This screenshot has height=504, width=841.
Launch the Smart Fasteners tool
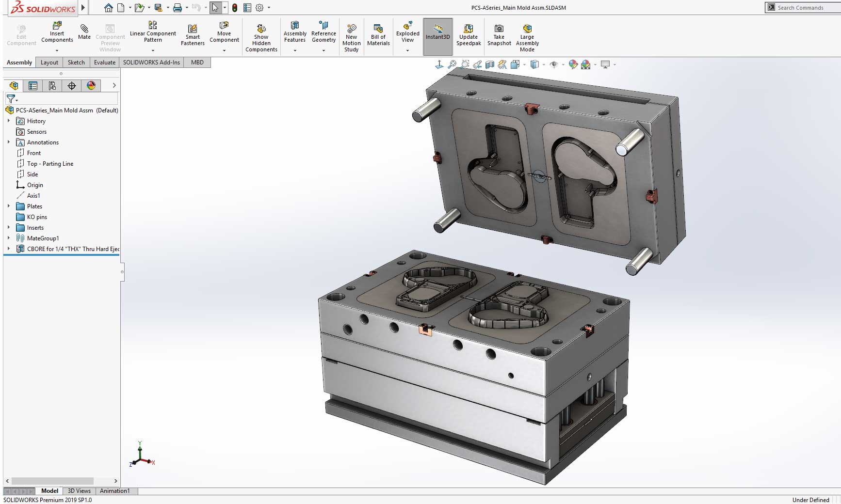pyautogui.click(x=193, y=34)
